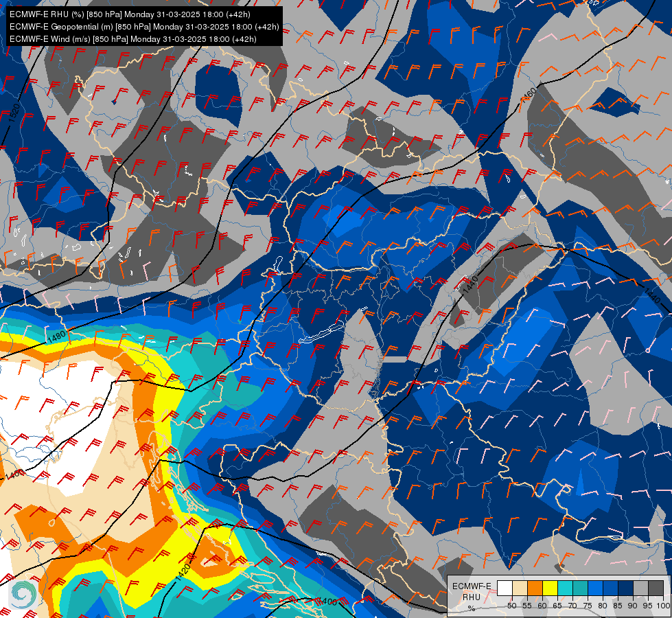Pick the dark gray 95-100 legend swatch
Screen dimensions: 672x618
656,588
